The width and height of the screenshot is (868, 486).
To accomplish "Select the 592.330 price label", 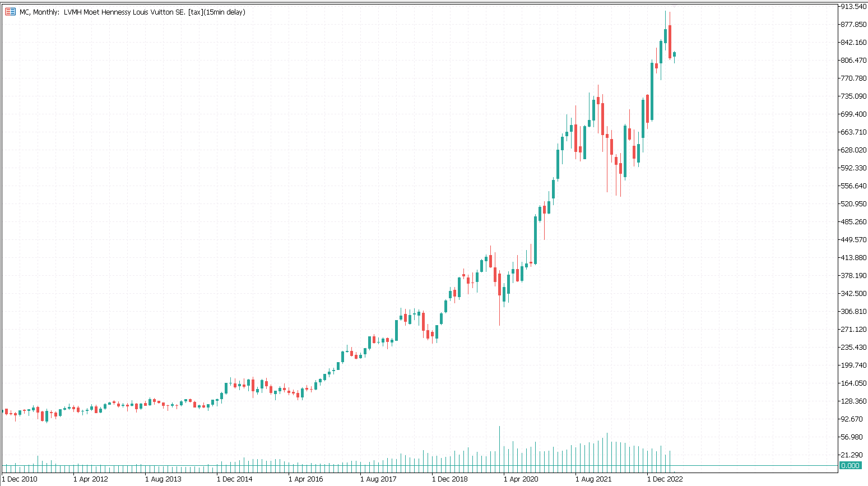I will (x=854, y=168).
